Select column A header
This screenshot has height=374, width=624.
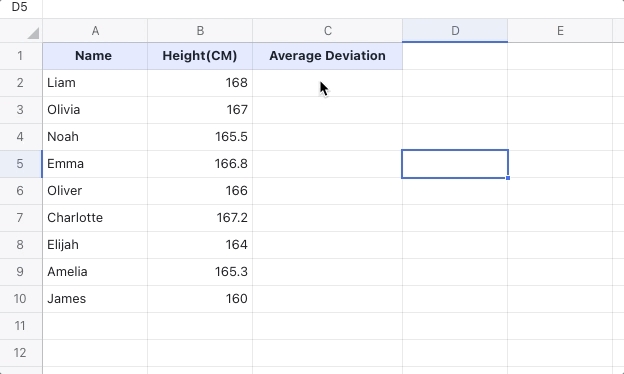[x=95, y=31]
